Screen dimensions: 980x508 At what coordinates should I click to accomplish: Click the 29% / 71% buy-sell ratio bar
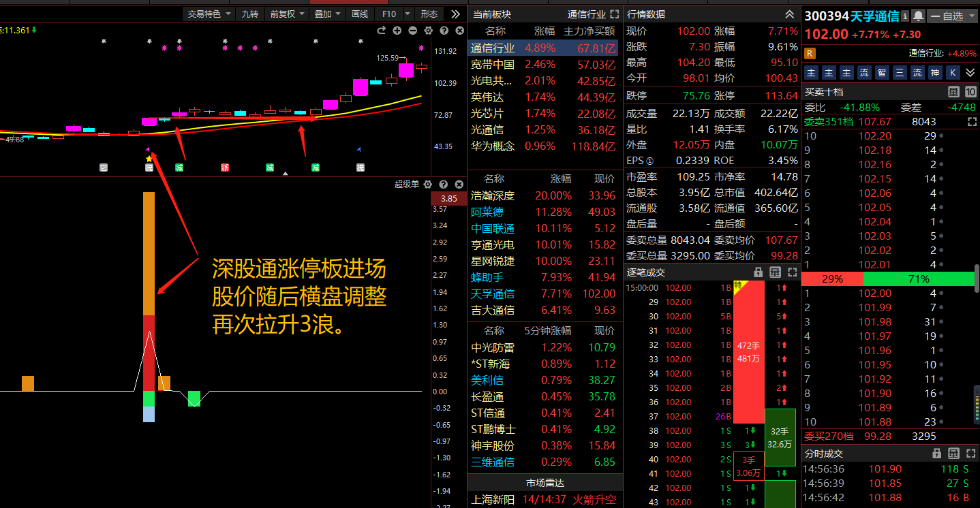(x=888, y=279)
